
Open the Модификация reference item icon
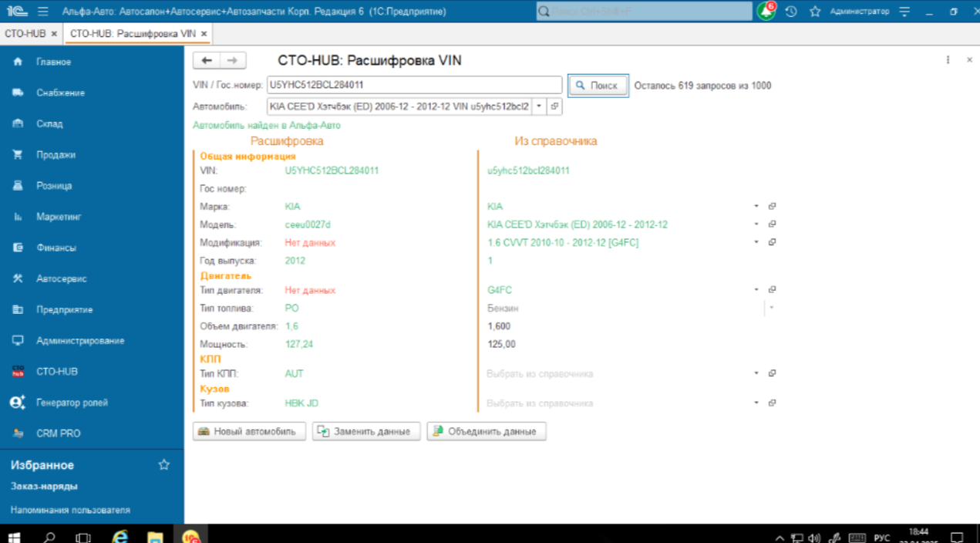point(772,242)
